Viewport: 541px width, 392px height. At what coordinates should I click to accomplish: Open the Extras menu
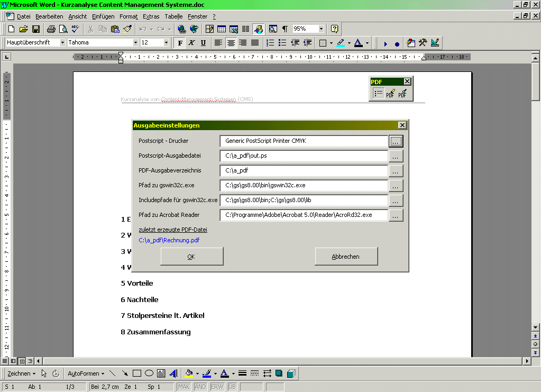click(x=151, y=16)
